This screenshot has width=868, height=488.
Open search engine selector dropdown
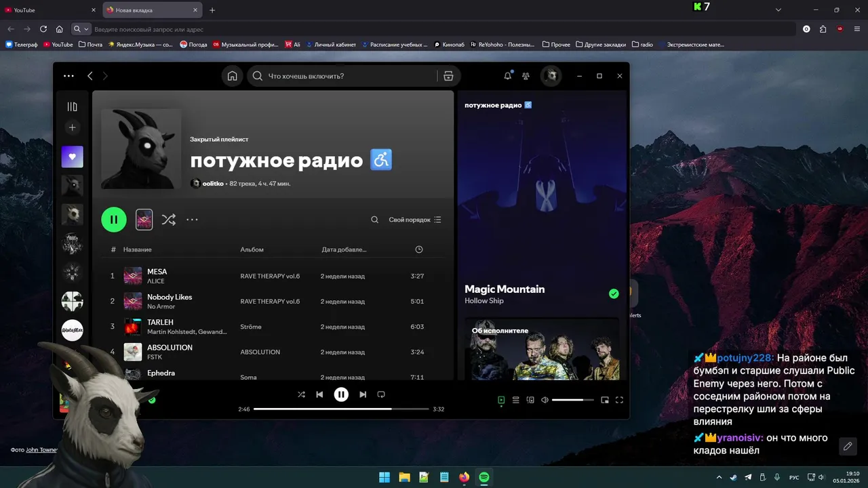pyautogui.click(x=81, y=29)
